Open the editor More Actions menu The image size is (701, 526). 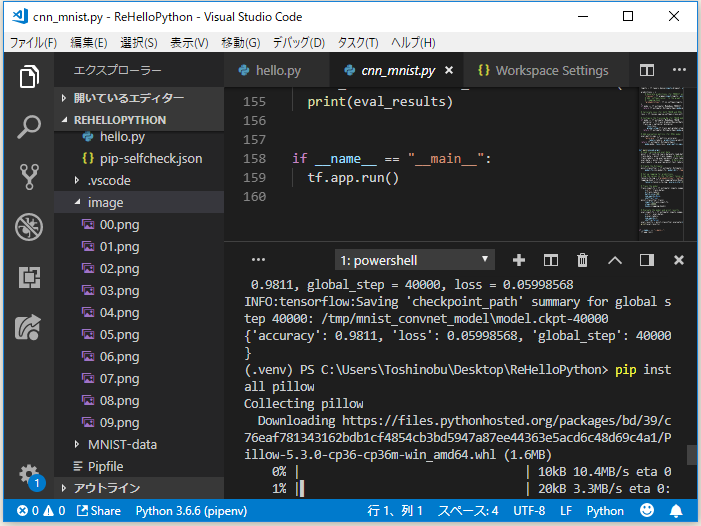coord(679,70)
